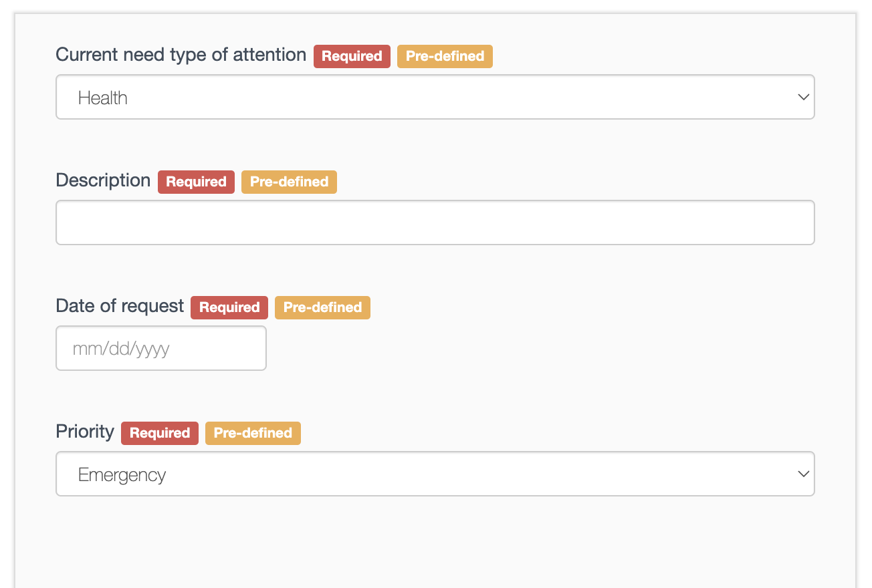Click Required badge next to Current need type
Image resolution: width=872 pixels, height=588 pixels.
coord(352,56)
